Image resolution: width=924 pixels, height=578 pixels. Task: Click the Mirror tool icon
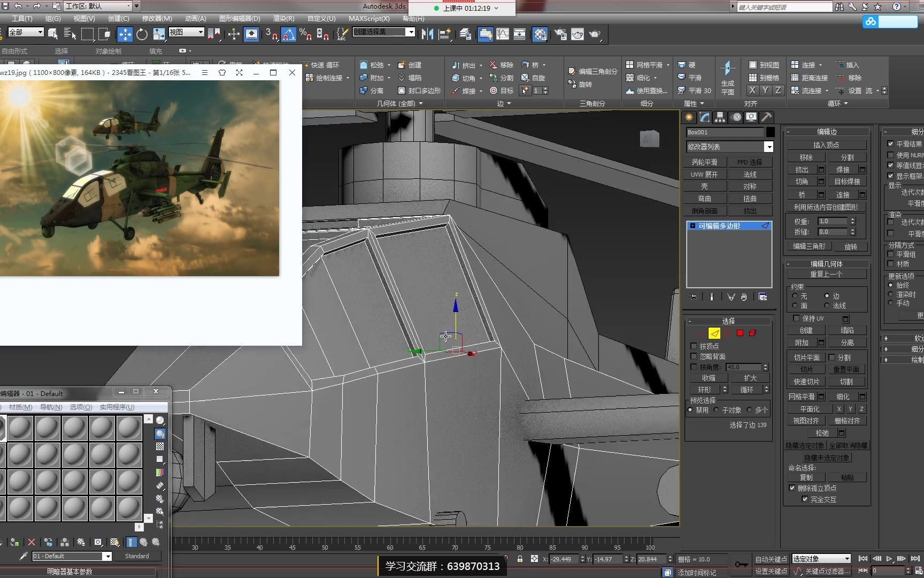[x=427, y=34]
